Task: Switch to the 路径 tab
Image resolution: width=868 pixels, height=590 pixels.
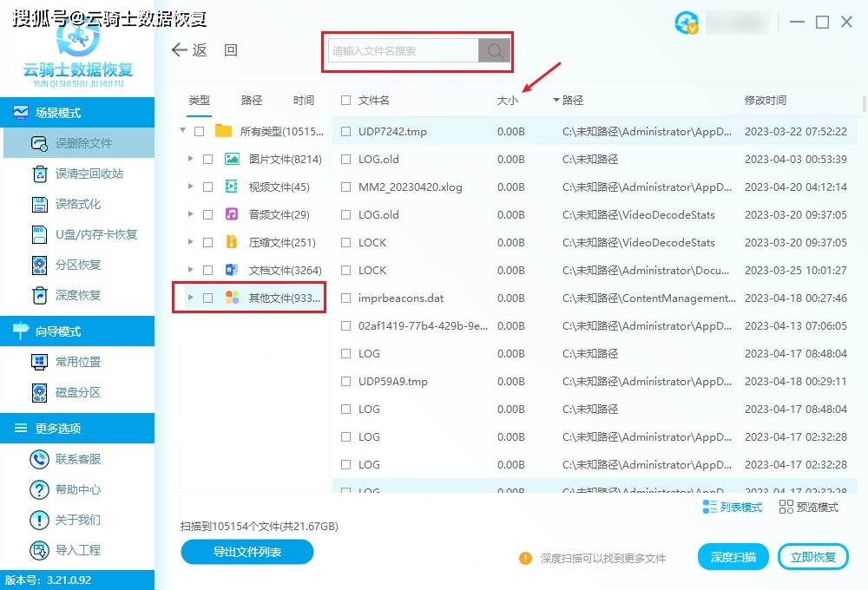Action: click(252, 100)
